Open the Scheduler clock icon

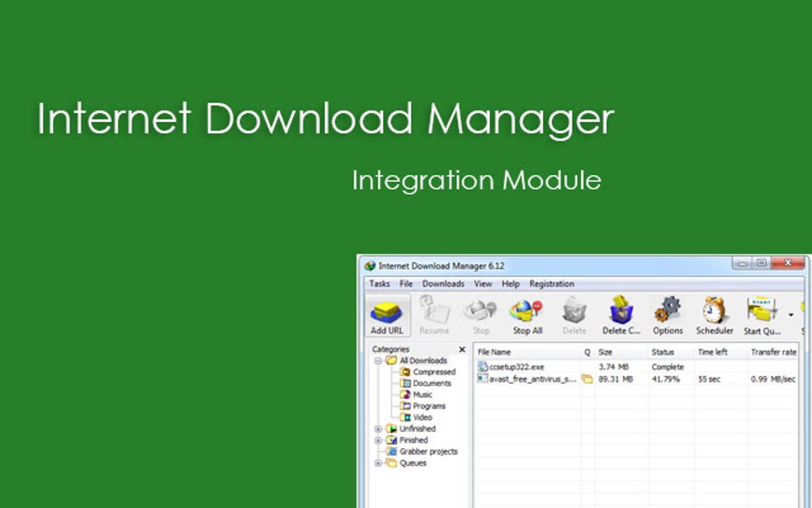click(x=714, y=313)
